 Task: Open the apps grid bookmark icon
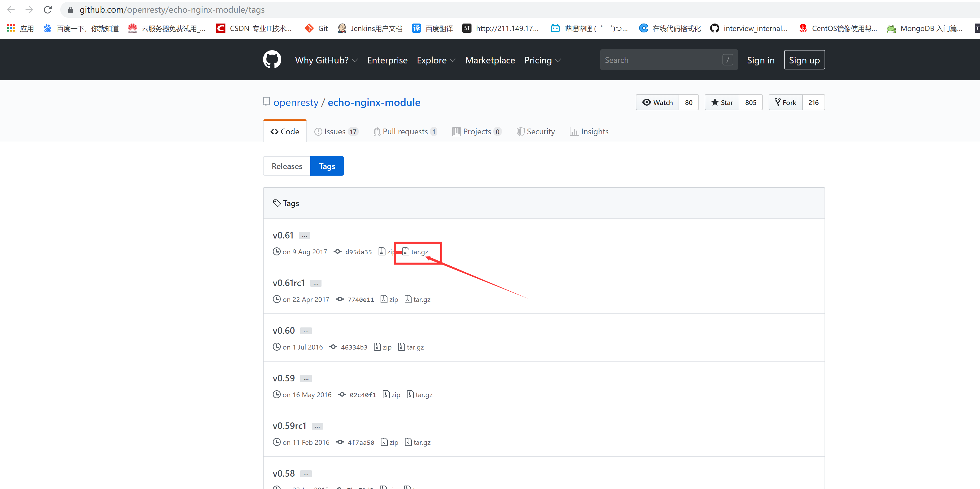11,28
